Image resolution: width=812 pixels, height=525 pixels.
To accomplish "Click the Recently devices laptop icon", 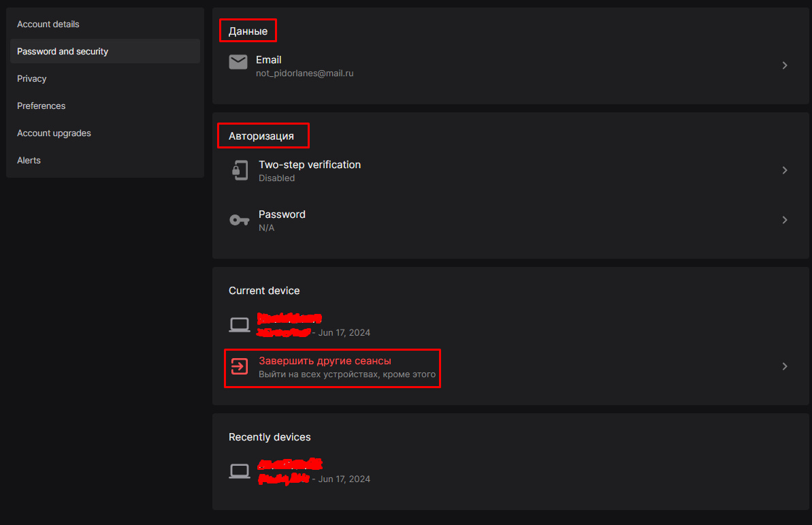I will (x=240, y=471).
